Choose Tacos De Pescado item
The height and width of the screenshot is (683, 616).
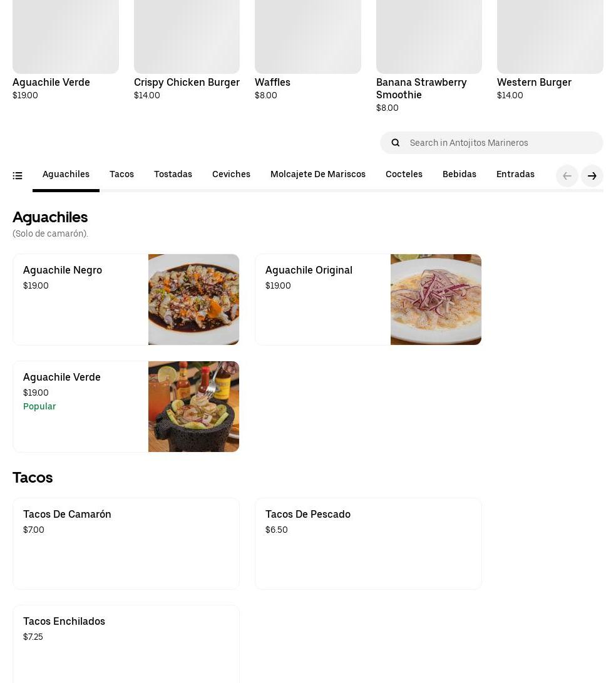[x=368, y=543]
